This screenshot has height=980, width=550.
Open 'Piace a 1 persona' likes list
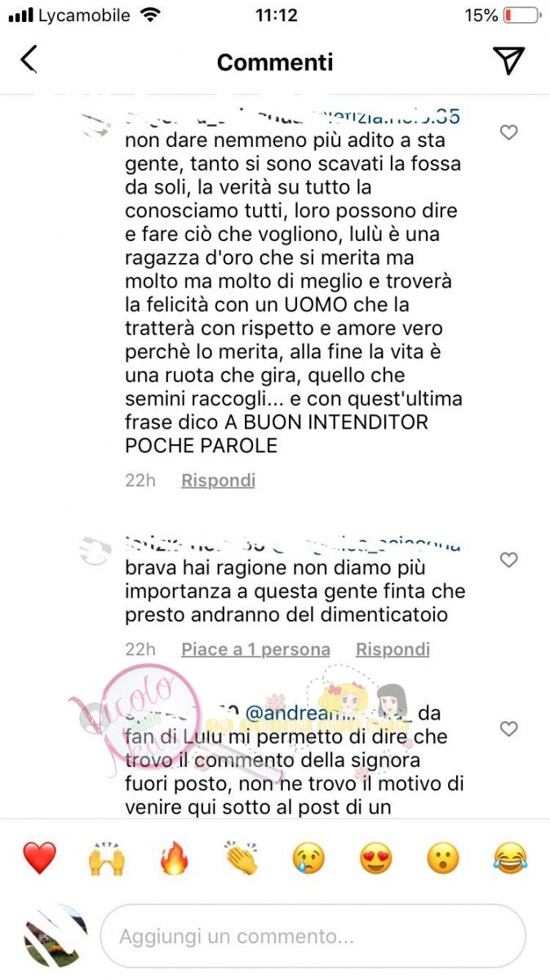click(x=255, y=649)
